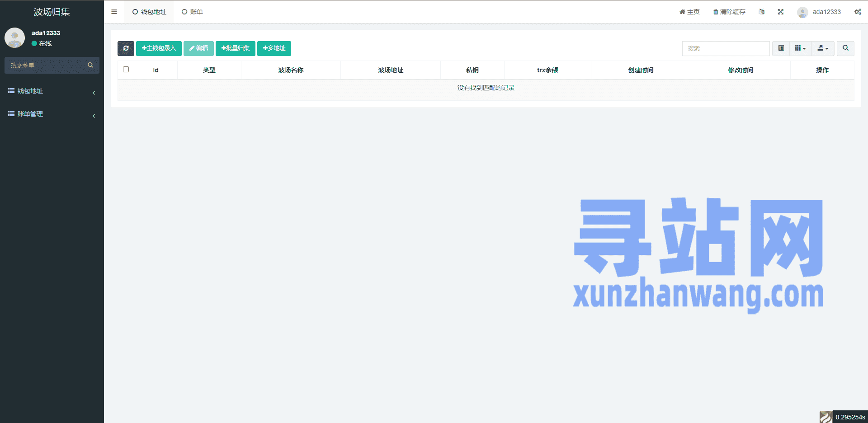Click the table search input field
Image resolution: width=868 pixels, height=423 pixels.
pyautogui.click(x=726, y=48)
